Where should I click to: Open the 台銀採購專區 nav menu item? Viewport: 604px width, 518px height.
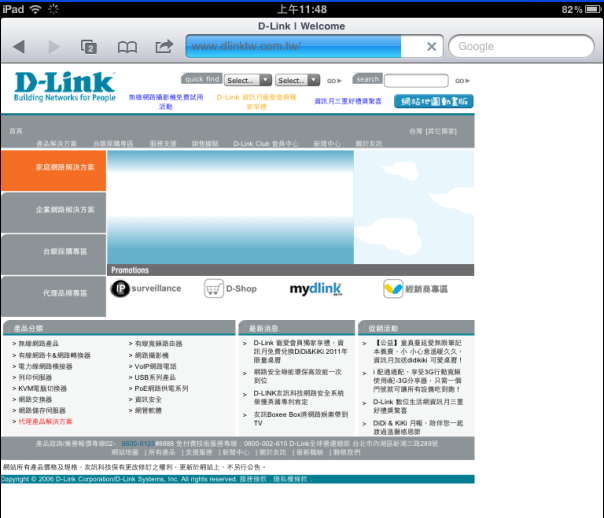tap(113, 144)
